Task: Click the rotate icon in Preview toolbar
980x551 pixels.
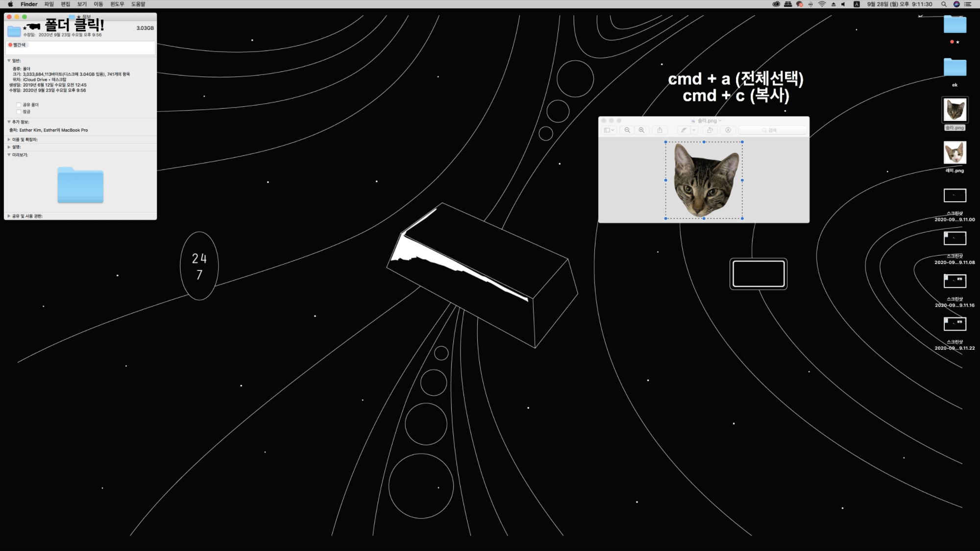Action: pos(710,130)
